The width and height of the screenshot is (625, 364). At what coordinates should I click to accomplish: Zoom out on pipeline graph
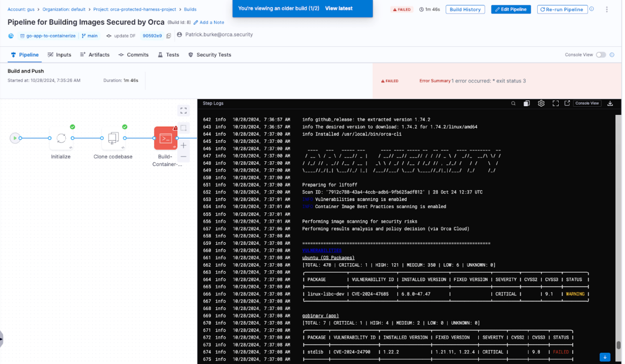(x=183, y=157)
